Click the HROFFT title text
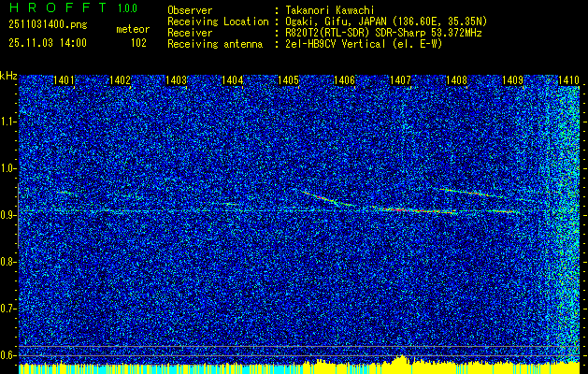588x374 pixels. tap(58, 7)
